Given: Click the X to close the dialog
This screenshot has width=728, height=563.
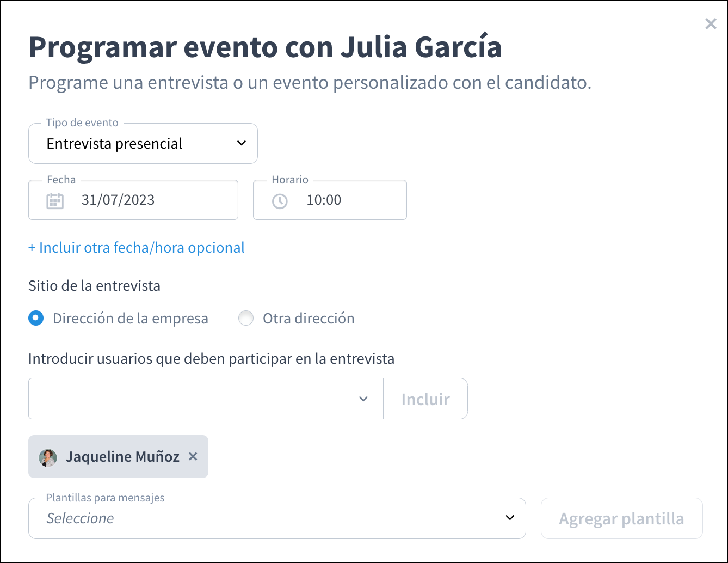Looking at the screenshot, I should (711, 23).
